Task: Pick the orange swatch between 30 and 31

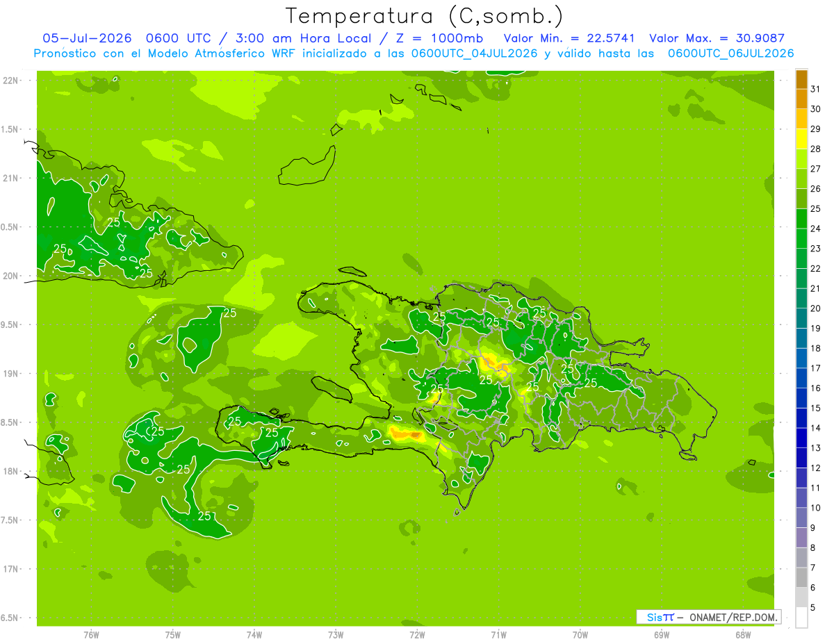Action: (x=801, y=99)
